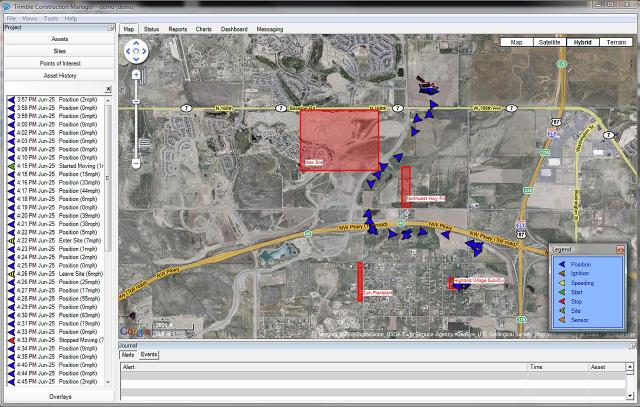Select row '4:16 PM Jun-25 Position (33mph)'

tap(56, 182)
